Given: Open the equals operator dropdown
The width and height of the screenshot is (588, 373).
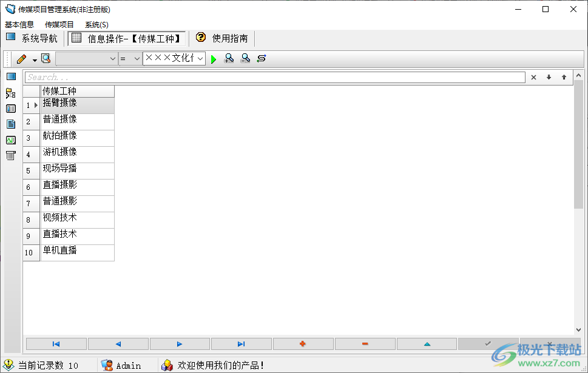Looking at the screenshot, I should tap(137, 59).
